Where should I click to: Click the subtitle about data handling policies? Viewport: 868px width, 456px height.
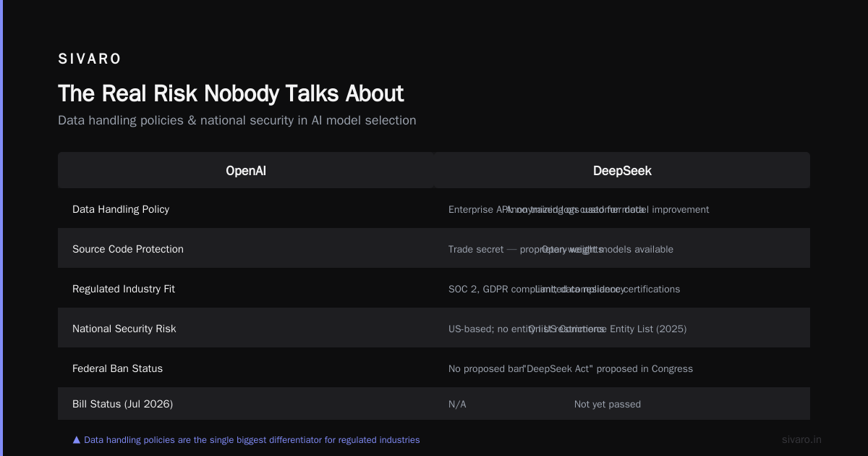(237, 120)
